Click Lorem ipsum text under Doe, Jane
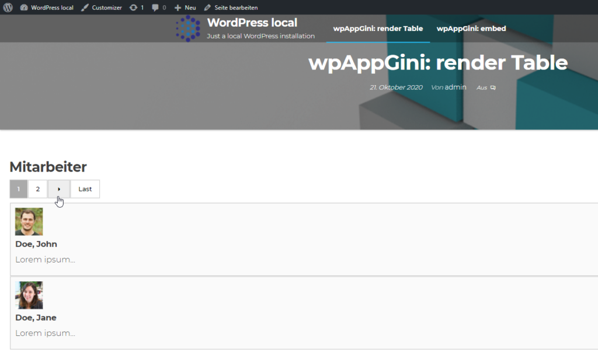598x364 pixels. [x=46, y=333]
